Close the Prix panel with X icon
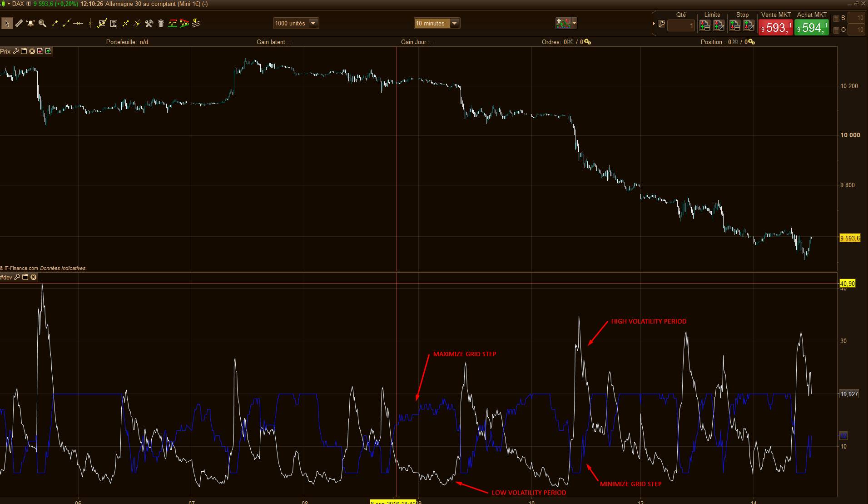Image resolution: width=868 pixels, height=504 pixels. 32,51
